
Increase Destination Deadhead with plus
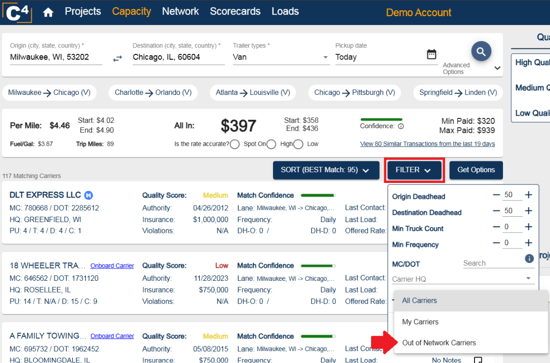tap(529, 211)
